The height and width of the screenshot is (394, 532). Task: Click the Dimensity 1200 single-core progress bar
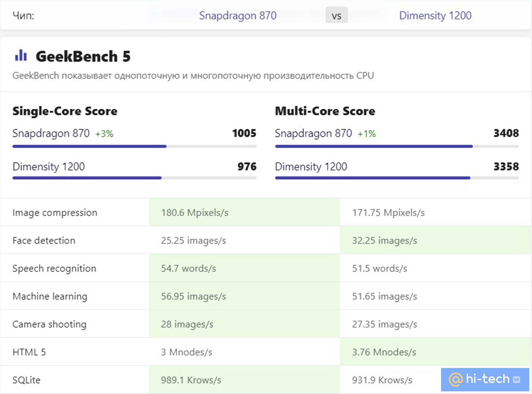[x=135, y=178]
